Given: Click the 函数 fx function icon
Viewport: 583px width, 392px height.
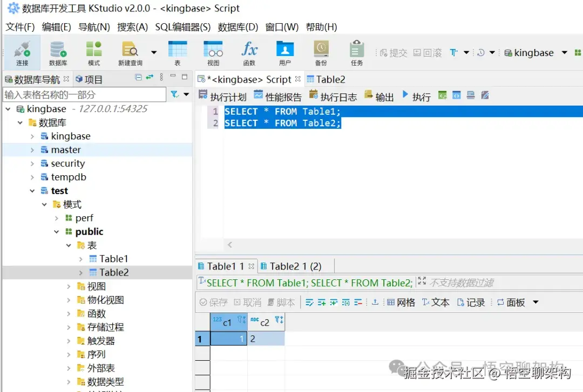Looking at the screenshot, I should [x=249, y=53].
